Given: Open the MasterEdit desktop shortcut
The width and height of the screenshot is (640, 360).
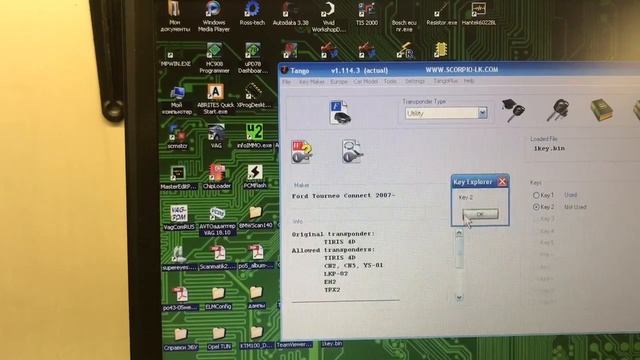Looking at the screenshot, I should click(x=178, y=178).
